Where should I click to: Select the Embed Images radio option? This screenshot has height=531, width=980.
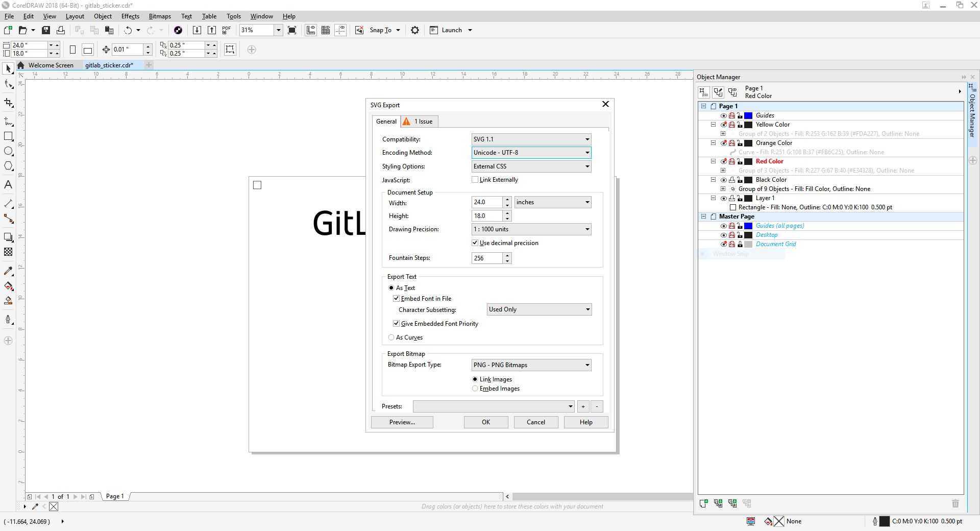475,389
